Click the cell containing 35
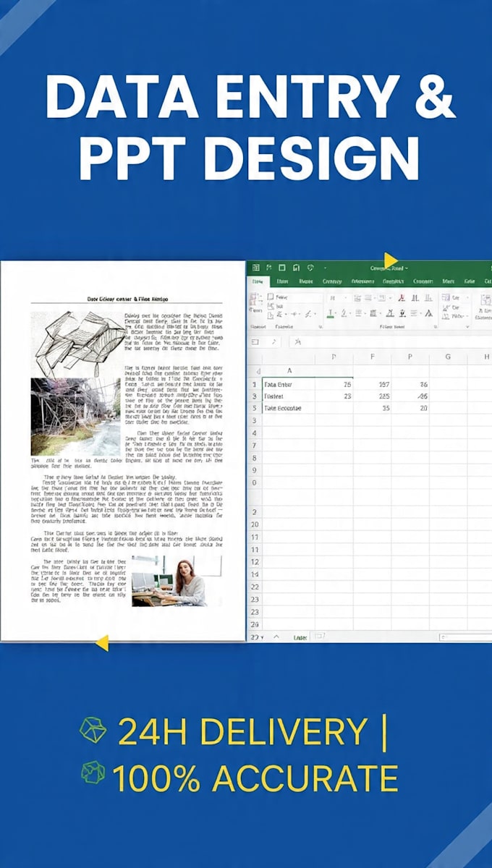The height and width of the screenshot is (868, 492). pyautogui.click(x=373, y=408)
